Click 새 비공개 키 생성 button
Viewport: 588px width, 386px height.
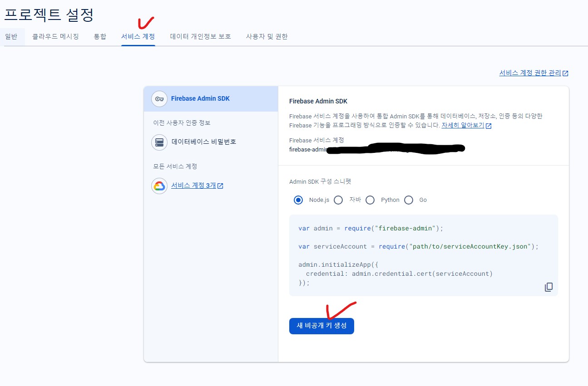tap(321, 326)
